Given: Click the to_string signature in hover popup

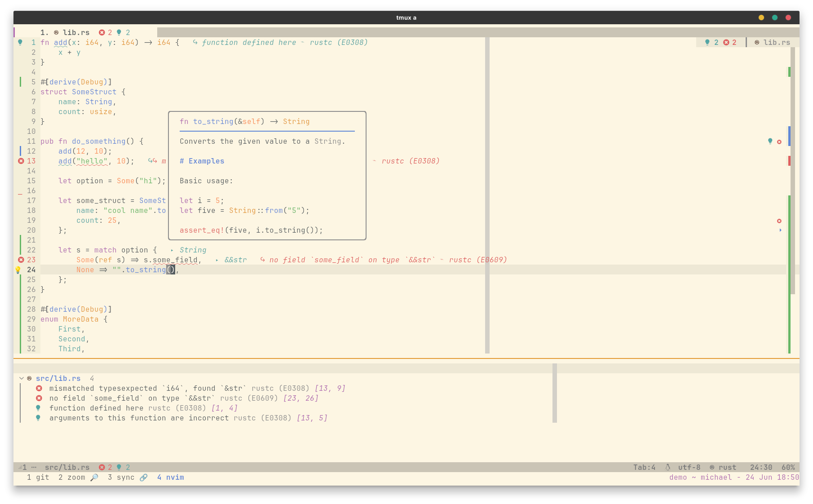Looking at the screenshot, I should click(x=245, y=121).
